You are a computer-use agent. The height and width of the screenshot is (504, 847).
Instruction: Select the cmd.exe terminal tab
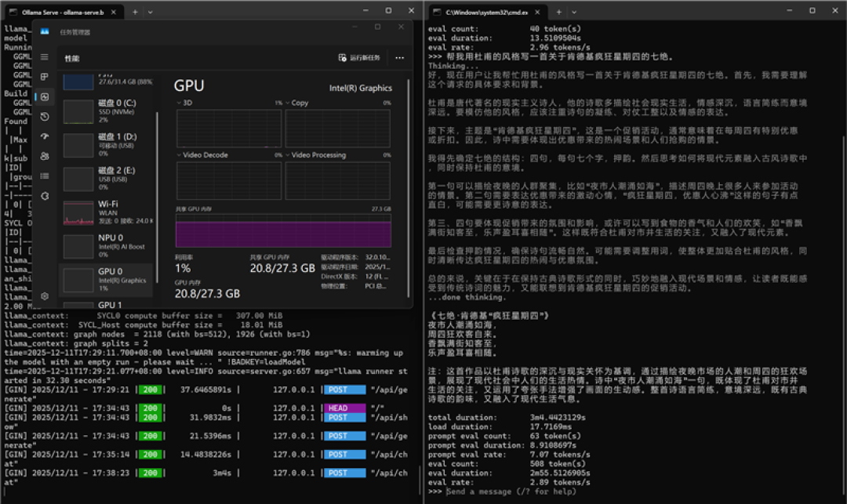(x=487, y=12)
